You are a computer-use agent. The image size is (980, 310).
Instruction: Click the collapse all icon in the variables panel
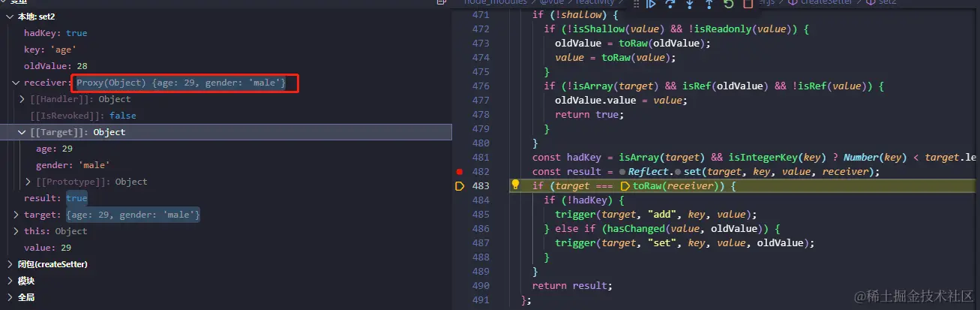[442, 2]
